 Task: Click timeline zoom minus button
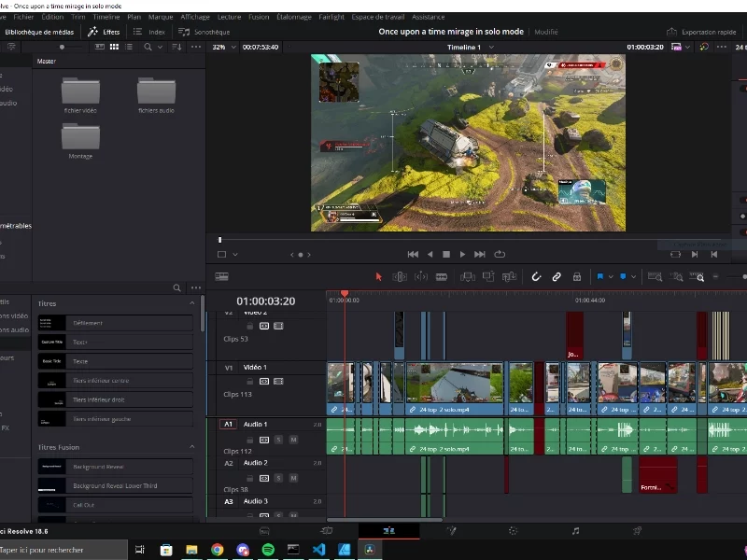tap(715, 276)
